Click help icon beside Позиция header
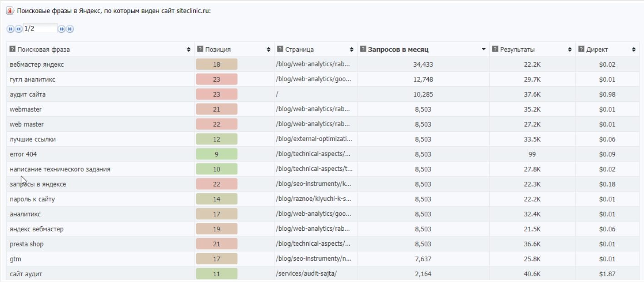Screen dimensions: 644x283 click(x=200, y=49)
